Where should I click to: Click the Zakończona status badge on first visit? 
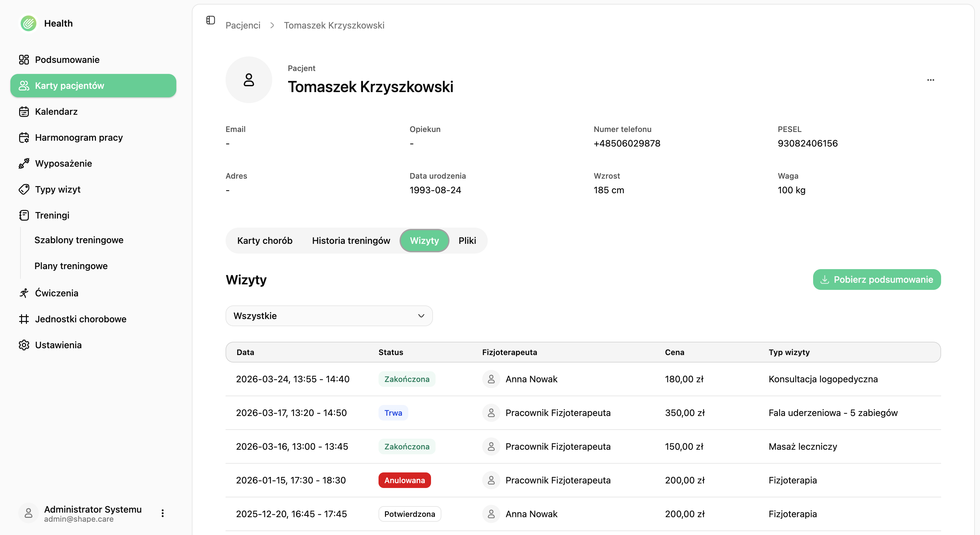pos(407,379)
